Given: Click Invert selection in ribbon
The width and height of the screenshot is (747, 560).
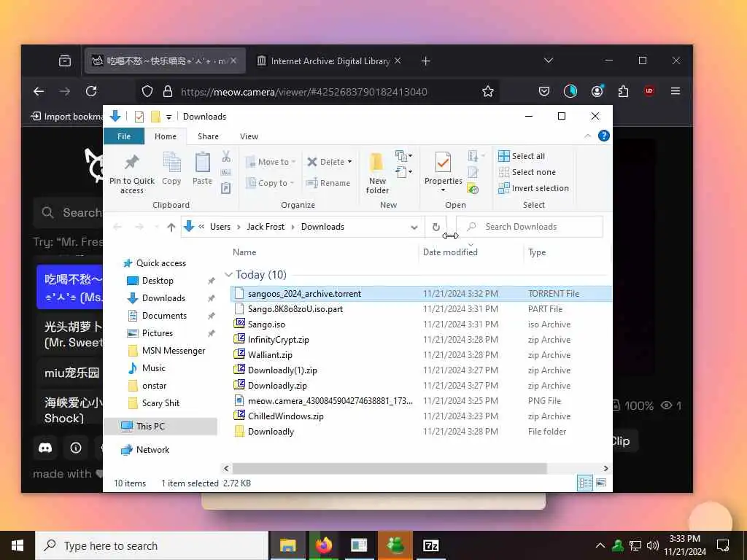Looking at the screenshot, I should point(533,188).
